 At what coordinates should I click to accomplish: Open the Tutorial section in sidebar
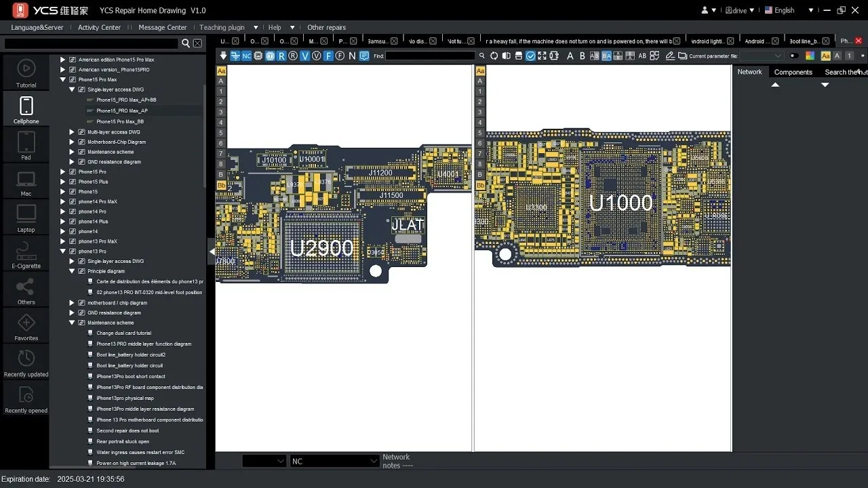[x=26, y=73]
